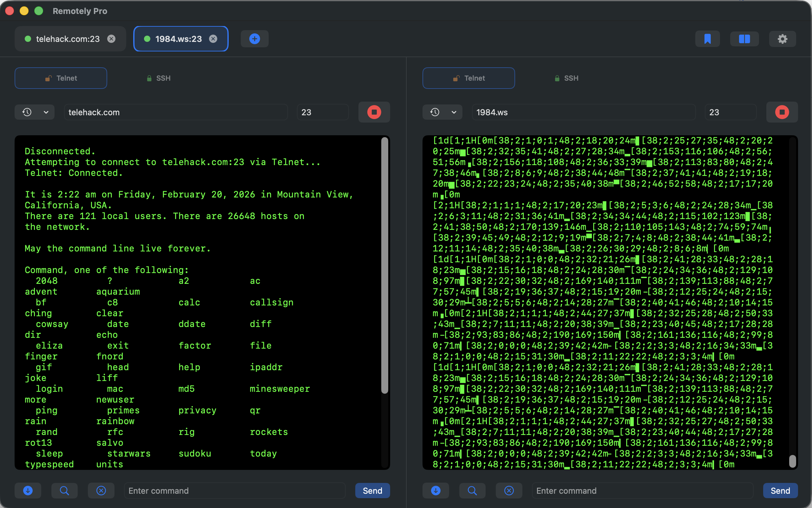Close the telehack.com:23 tab

111,39
